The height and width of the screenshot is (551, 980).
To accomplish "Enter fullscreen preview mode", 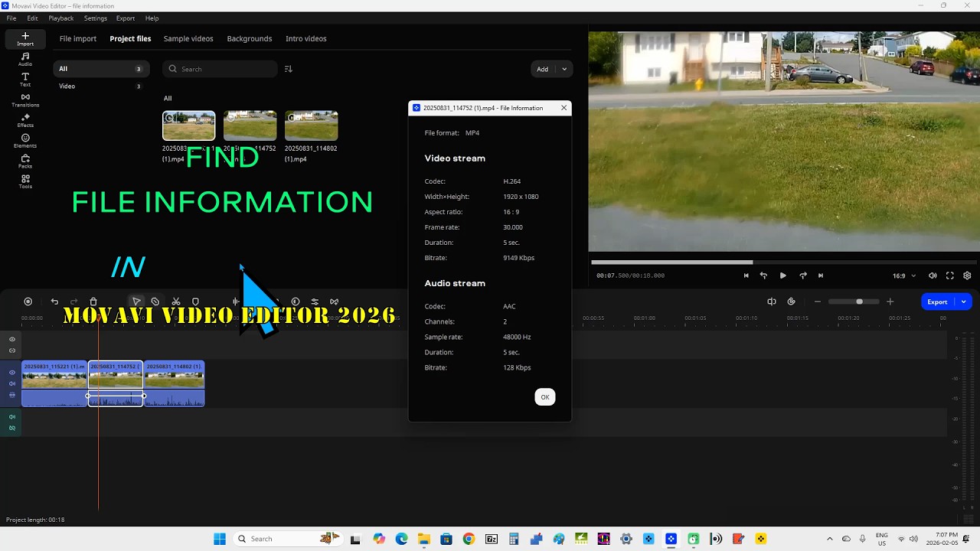I will coord(950,275).
